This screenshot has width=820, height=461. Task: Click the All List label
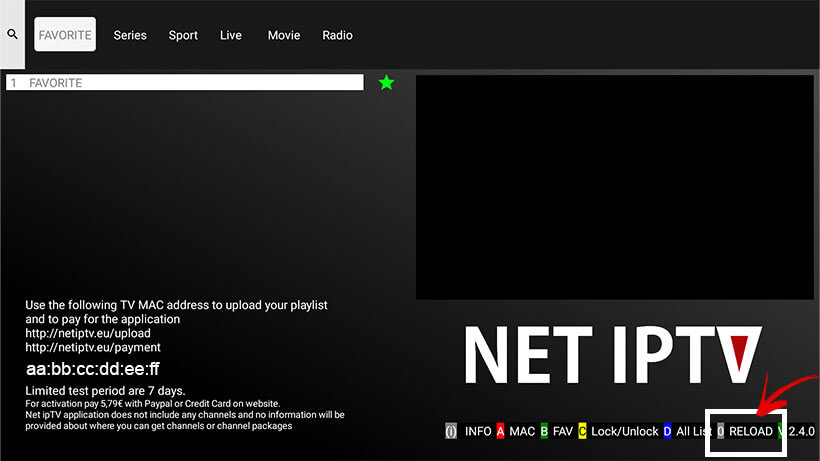694,431
